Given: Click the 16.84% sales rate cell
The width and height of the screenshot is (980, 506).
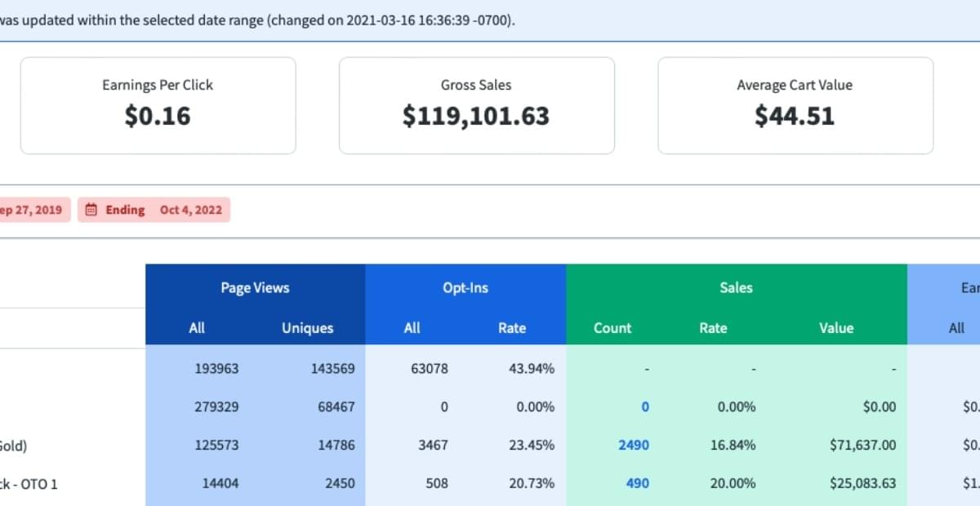Looking at the screenshot, I should (x=733, y=446).
